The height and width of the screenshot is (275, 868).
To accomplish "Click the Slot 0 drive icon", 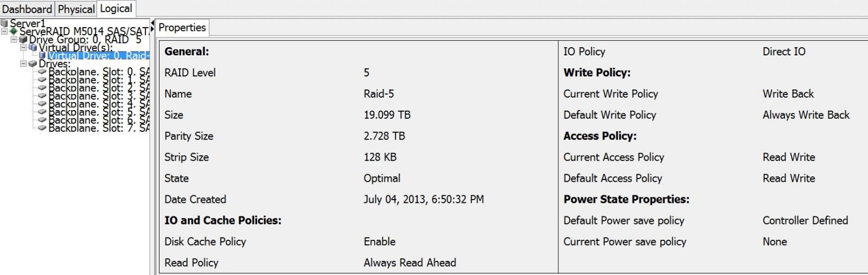I will (42, 72).
